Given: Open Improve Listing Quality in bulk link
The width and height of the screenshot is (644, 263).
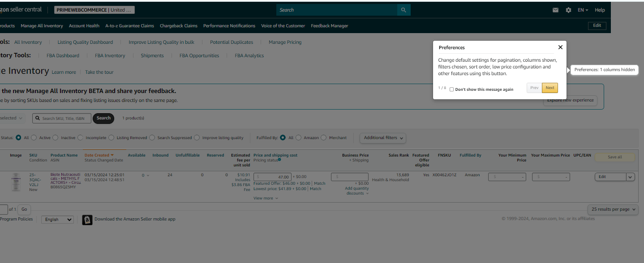Looking at the screenshot, I should (x=161, y=42).
